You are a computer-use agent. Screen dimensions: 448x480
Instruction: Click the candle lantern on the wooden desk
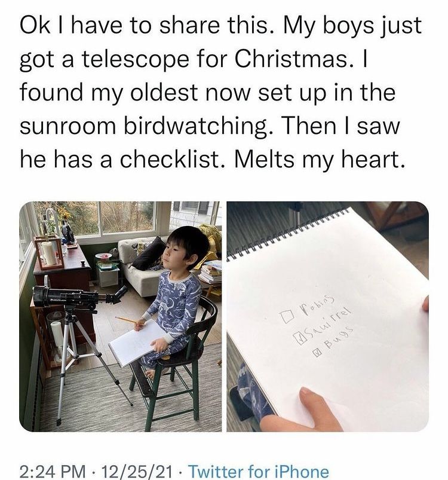pyautogui.click(x=49, y=253)
